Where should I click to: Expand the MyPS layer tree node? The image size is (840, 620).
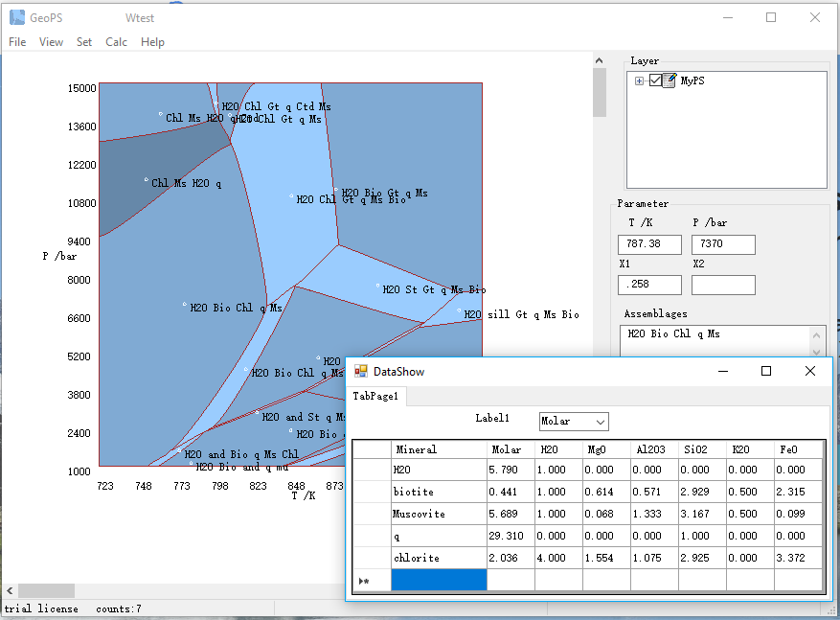[639, 81]
